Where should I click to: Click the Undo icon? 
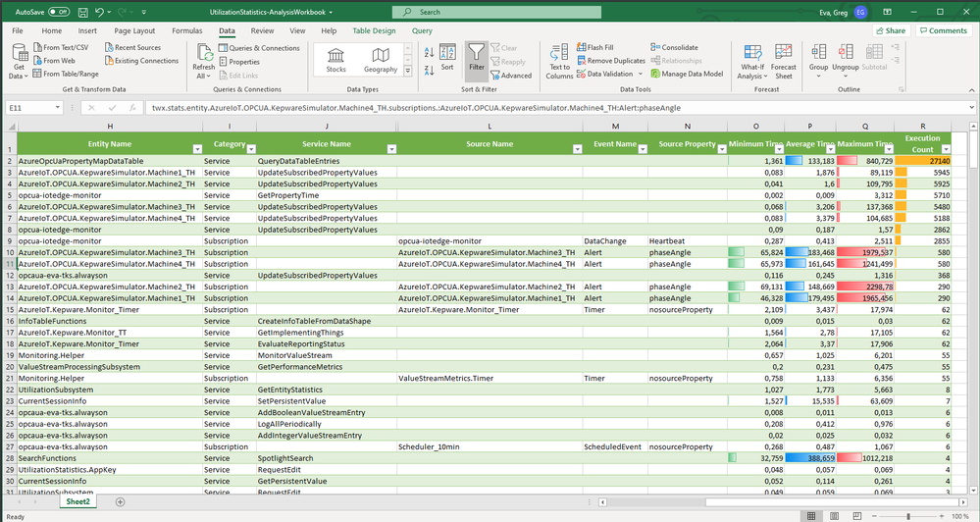tap(99, 12)
